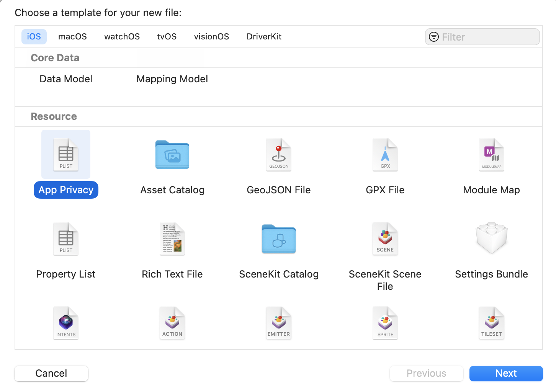Pick the GeoJSON File template icon
This screenshot has height=392, width=556.
tap(279, 155)
